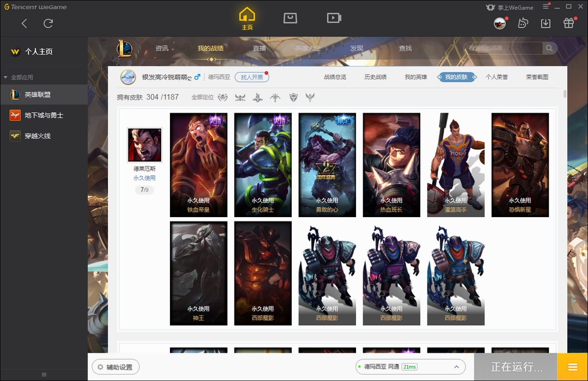Click the magnifier search button
Screen dimensions: 588x381
click(549, 48)
